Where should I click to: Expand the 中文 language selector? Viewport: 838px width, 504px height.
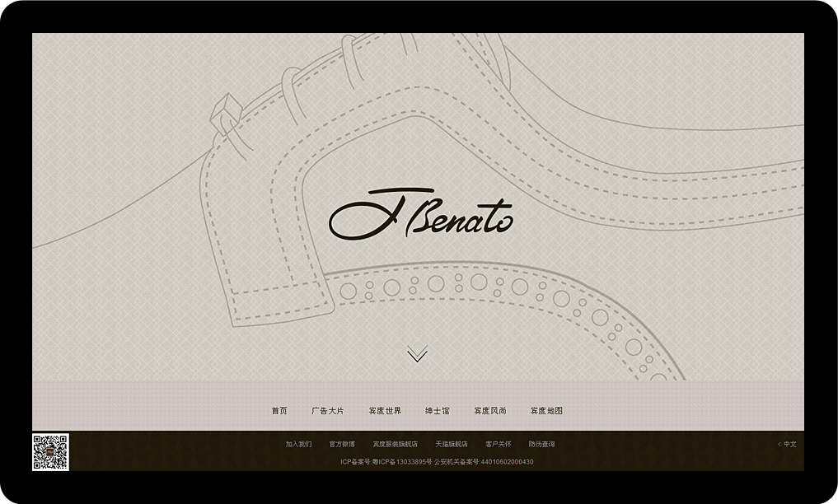[x=789, y=445]
